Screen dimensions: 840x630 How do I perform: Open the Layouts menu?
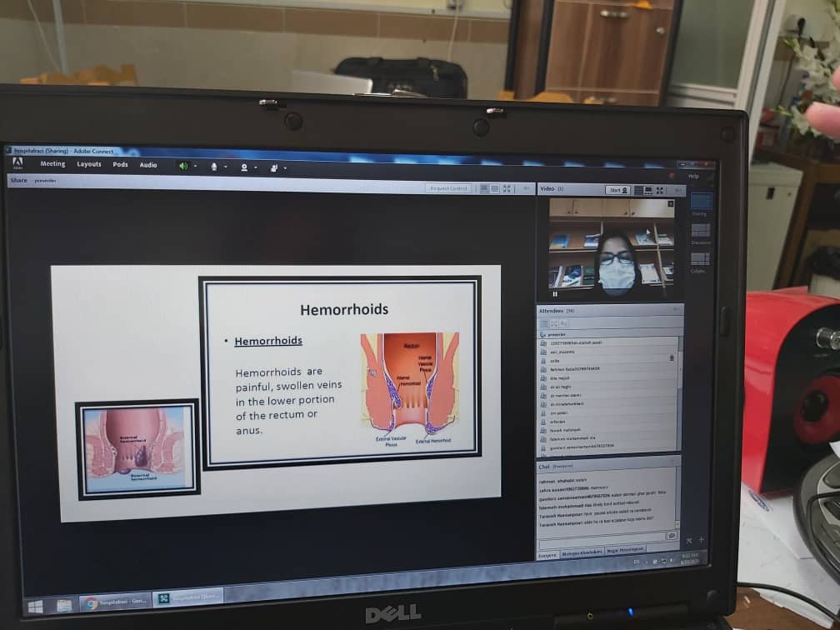[x=89, y=164]
